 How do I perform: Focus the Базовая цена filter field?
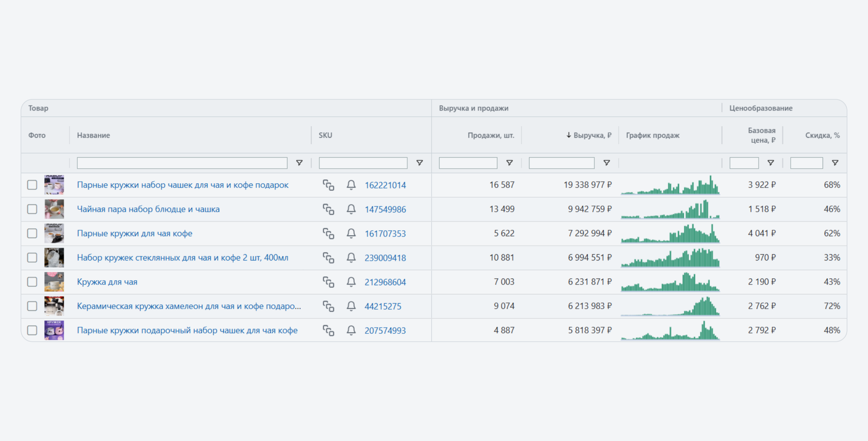744,163
